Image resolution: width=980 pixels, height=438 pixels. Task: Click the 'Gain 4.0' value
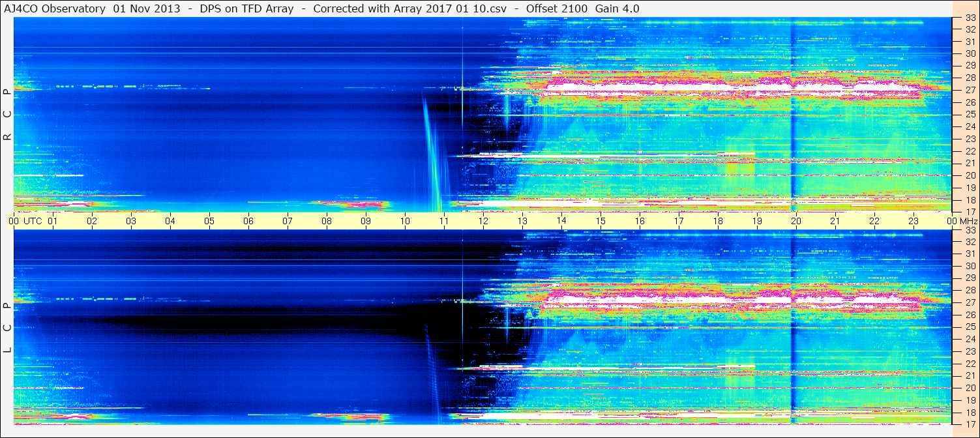tap(617, 8)
